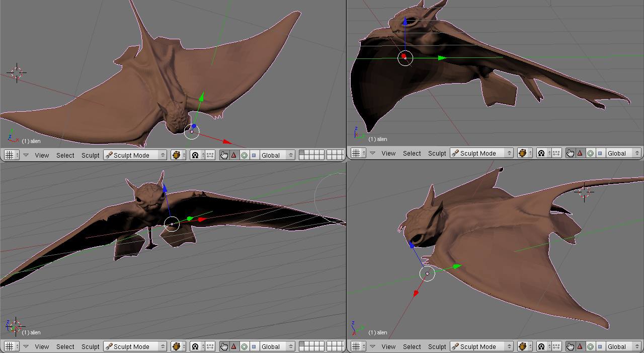Screen dimensions: 644x353
Task: Click pivot point icon in top-right viewport header
Action: [543, 153]
